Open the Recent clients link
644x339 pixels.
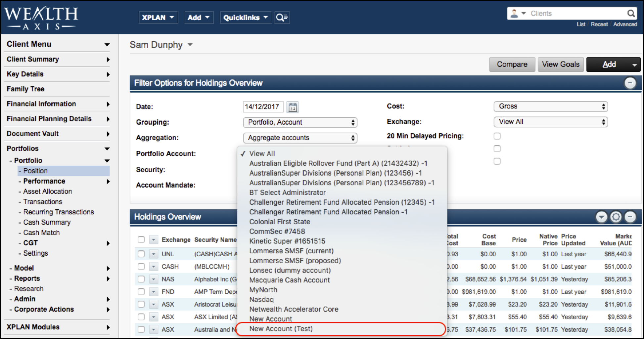(x=599, y=24)
